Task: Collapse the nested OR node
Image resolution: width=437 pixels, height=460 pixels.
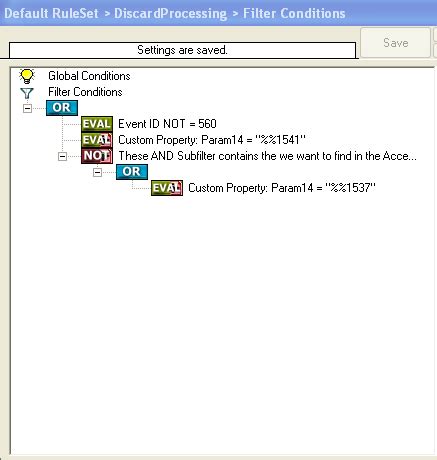Action: point(97,172)
